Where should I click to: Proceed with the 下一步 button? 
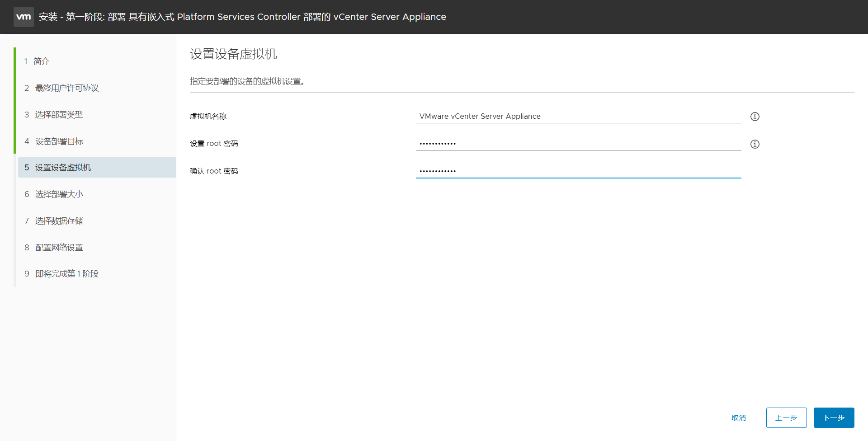click(x=834, y=418)
